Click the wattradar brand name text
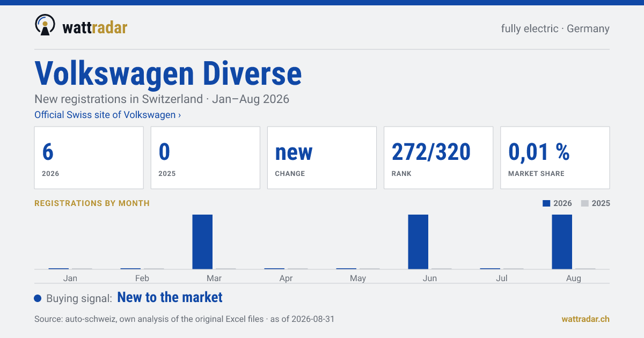 (94, 27)
